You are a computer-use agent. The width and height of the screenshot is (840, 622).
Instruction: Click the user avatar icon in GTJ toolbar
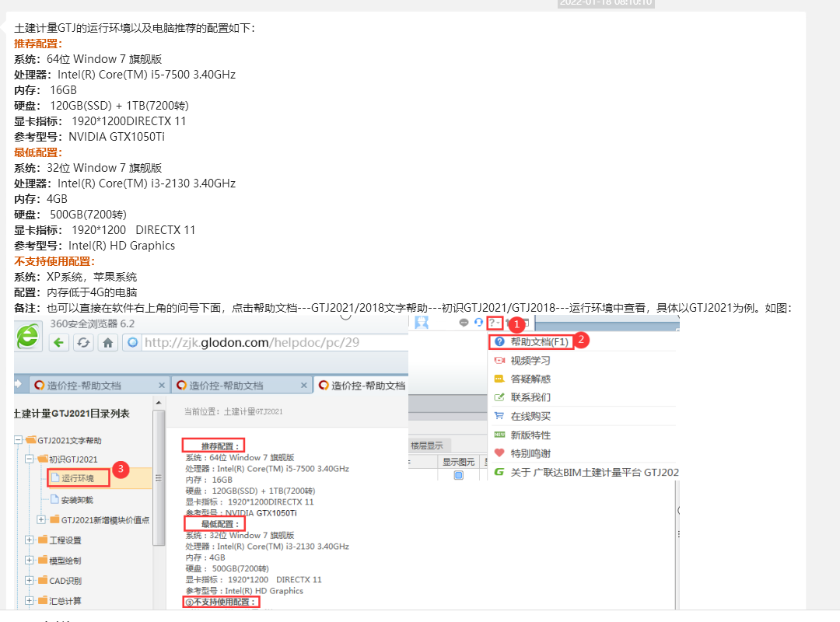click(x=422, y=323)
